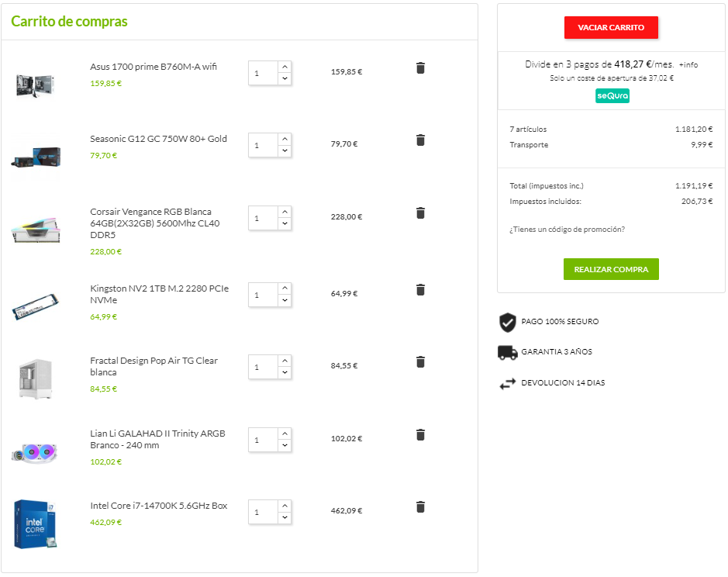The width and height of the screenshot is (728, 577).
Task: Click the total 1.191,19 € amount
Action: (694, 186)
